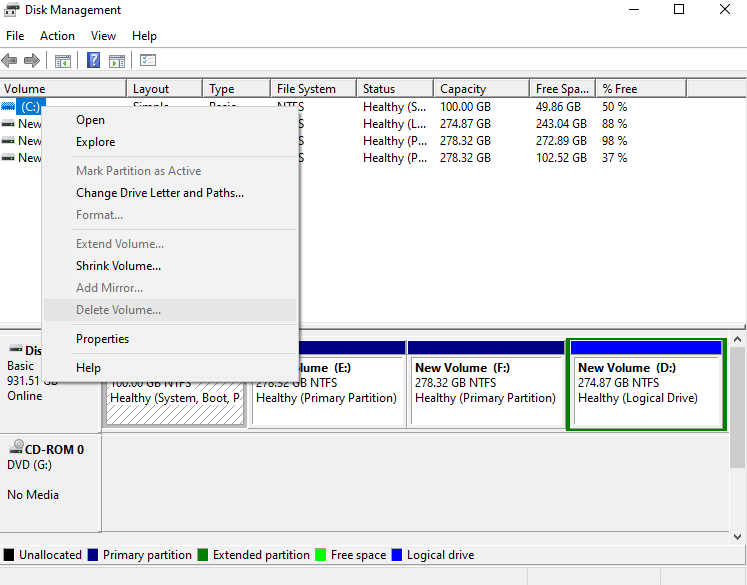Viewport: 747px width, 585px height.
Task: Click the (C:) volume drive icon
Action: pos(8,106)
